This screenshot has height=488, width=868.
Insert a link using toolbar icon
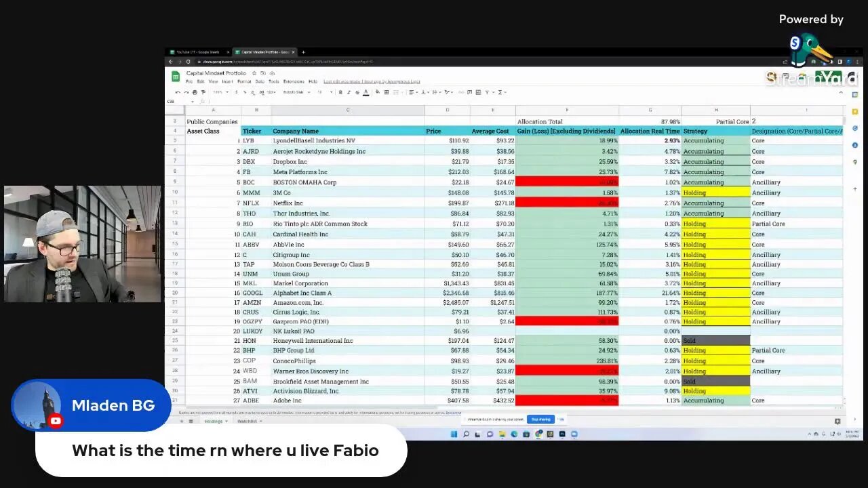(x=461, y=92)
